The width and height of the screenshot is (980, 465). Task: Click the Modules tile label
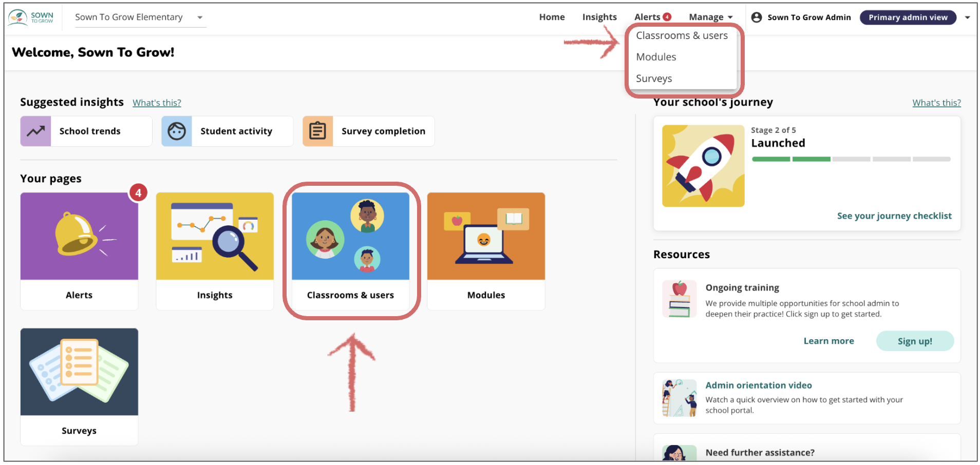point(486,295)
